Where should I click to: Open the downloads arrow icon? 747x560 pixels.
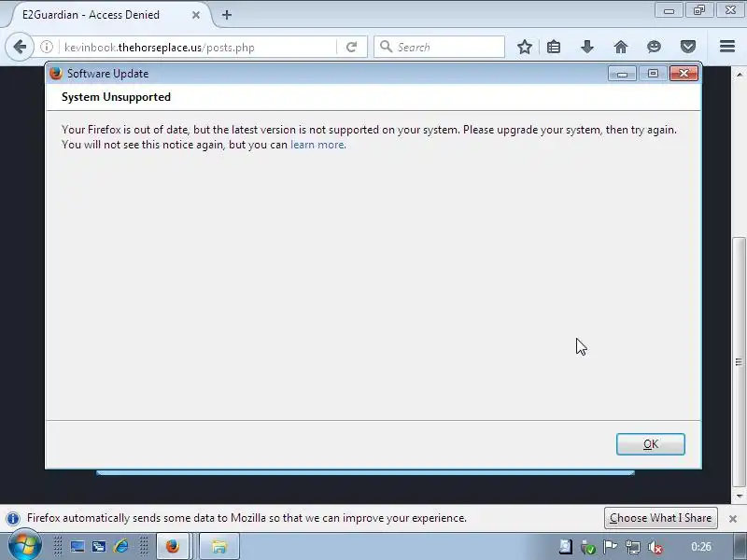click(x=587, y=47)
